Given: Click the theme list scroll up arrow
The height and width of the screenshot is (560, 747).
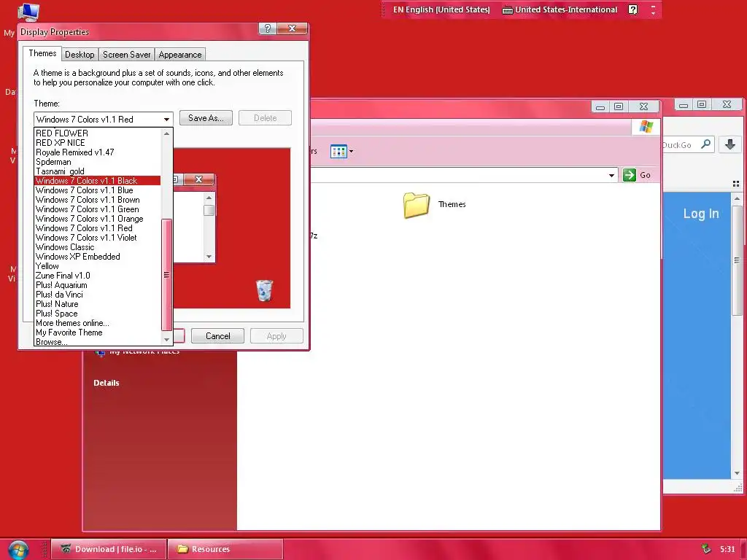Looking at the screenshot, I should click(x=166, y=133).
